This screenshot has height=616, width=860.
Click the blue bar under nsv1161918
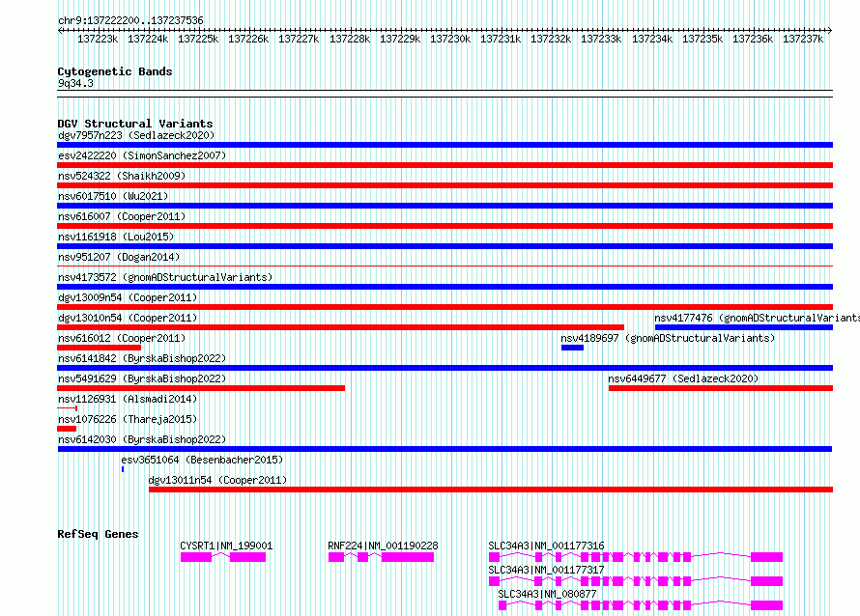tap(444, 246)
